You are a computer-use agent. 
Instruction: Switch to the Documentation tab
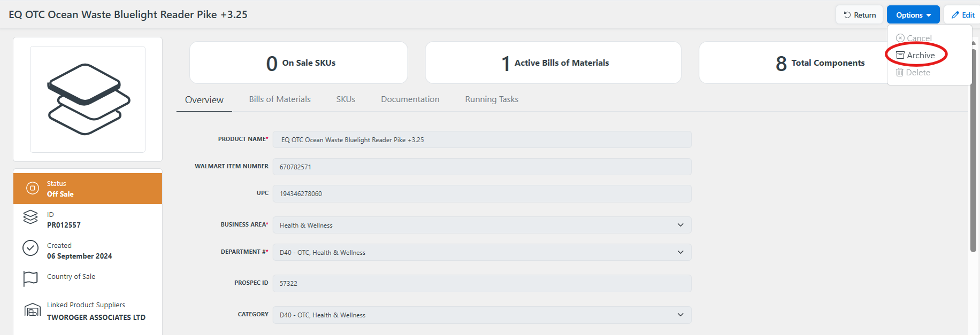coord(410,99)
